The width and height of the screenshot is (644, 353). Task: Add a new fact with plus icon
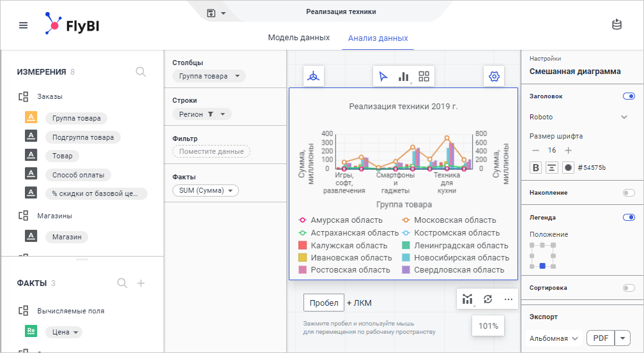(141, 283)
